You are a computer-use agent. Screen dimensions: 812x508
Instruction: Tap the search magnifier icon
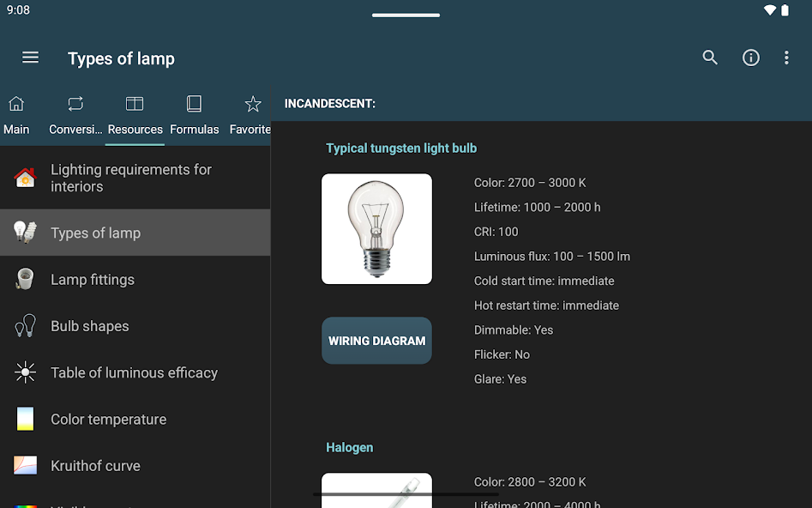point(710,57)
